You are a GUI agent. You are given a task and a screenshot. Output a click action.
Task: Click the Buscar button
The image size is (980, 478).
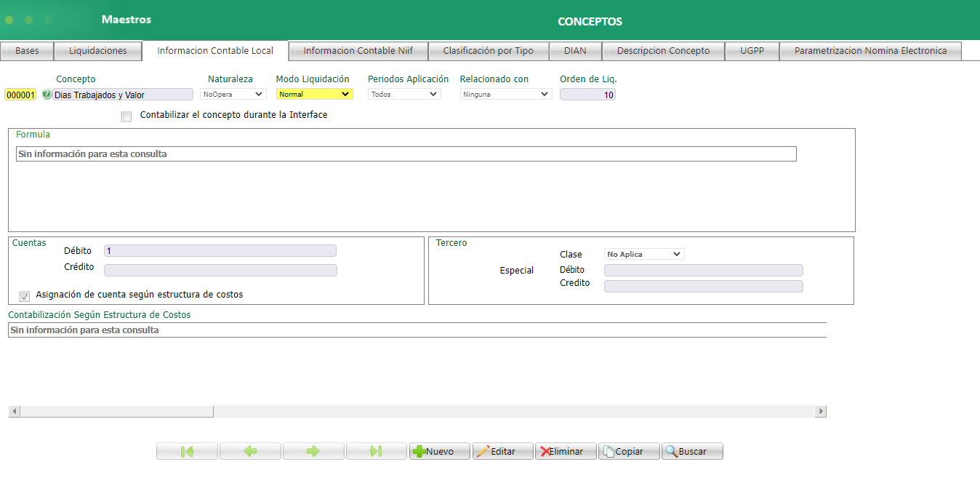693,451
